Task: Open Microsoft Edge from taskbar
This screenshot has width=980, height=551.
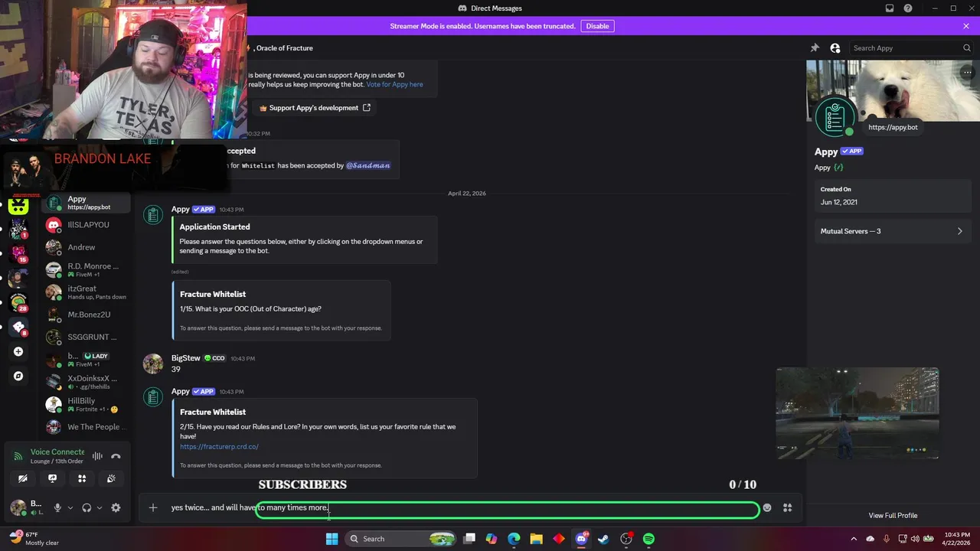Action: [514, 539]
